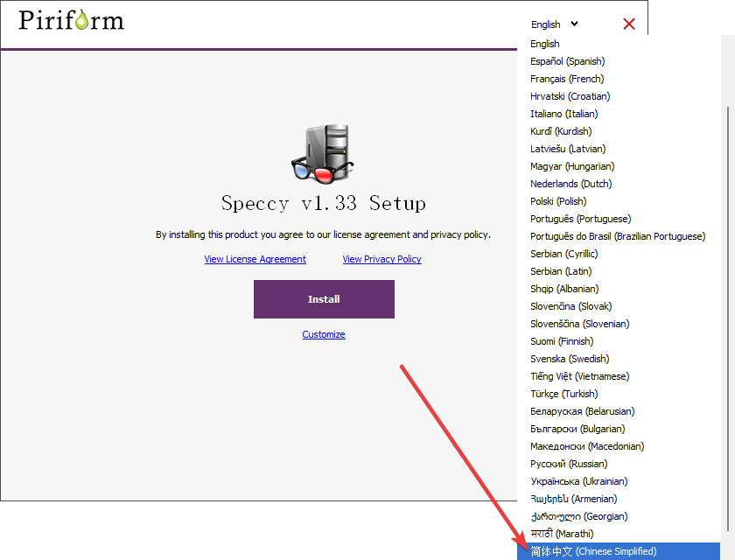Select Tiếng Việt (Vietnamese) language
This screenshot has width=735, height=560.
click(x=619, y=376)
